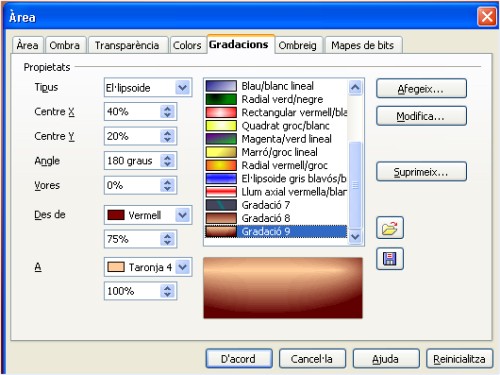Viewport: 500px width, 375px height.
Task: Click the save gradient list floppy icon
Action: click(x=390, y=259)
